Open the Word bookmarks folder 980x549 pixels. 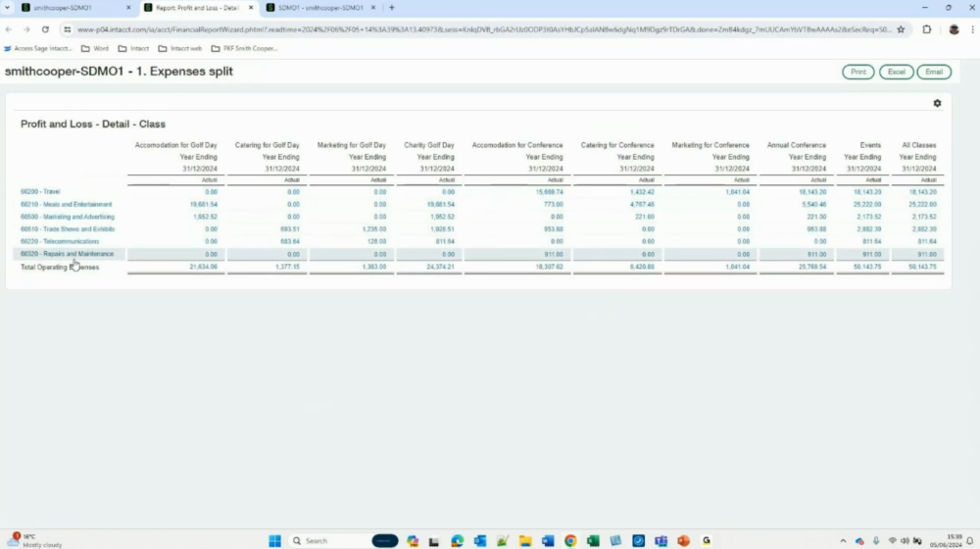coord(94,48)
